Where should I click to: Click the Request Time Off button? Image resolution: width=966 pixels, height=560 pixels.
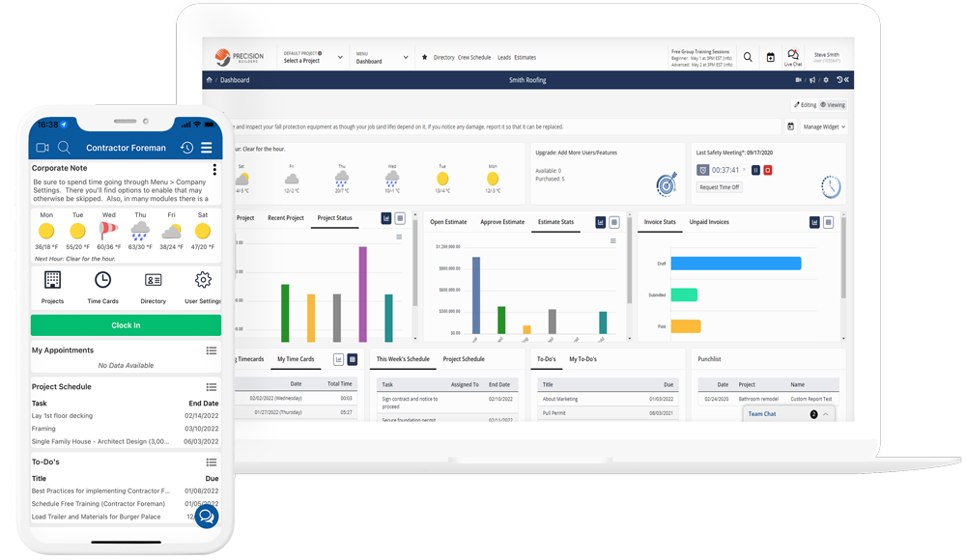pos(720,187)
